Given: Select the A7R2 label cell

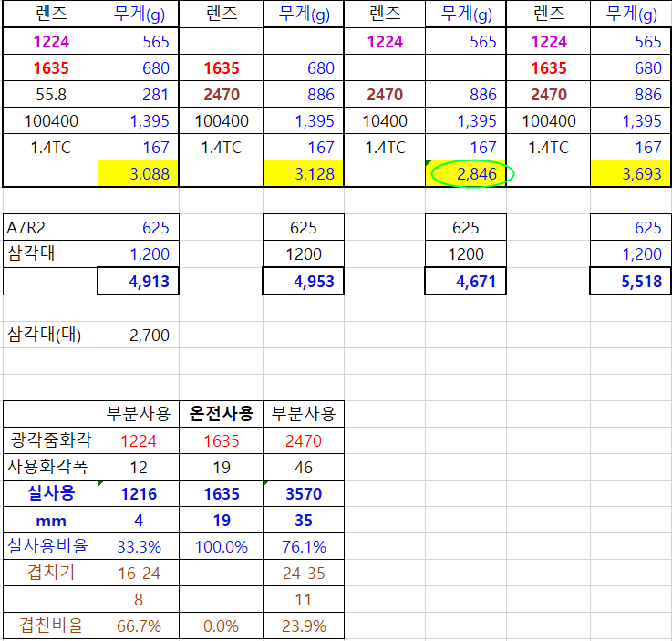Looking at the screenshot, I should pyautogui.click(x=50, y=228).
